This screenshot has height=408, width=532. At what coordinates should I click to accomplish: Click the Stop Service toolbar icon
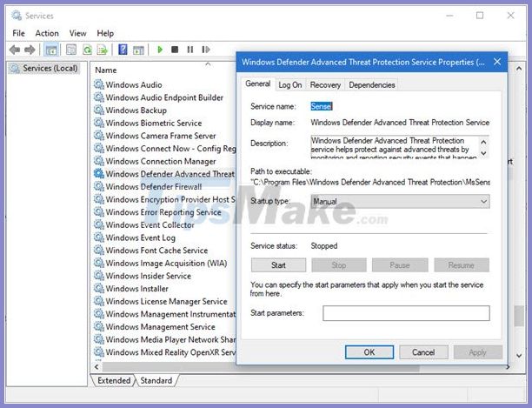coord(175,50)
